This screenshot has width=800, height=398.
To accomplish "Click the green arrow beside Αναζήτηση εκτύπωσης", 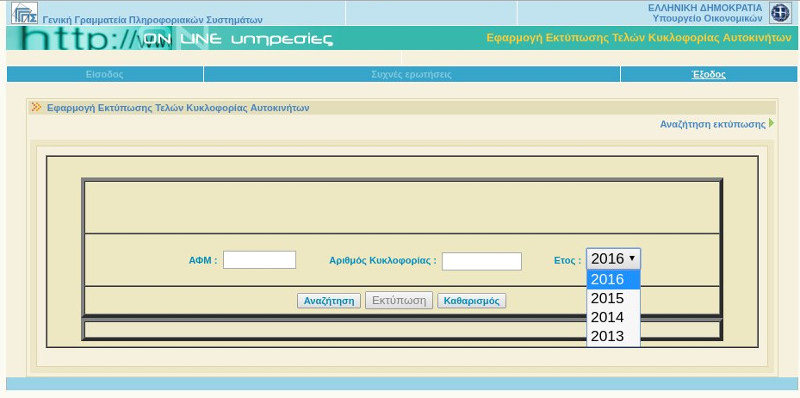I will click(x=771, y=123).
